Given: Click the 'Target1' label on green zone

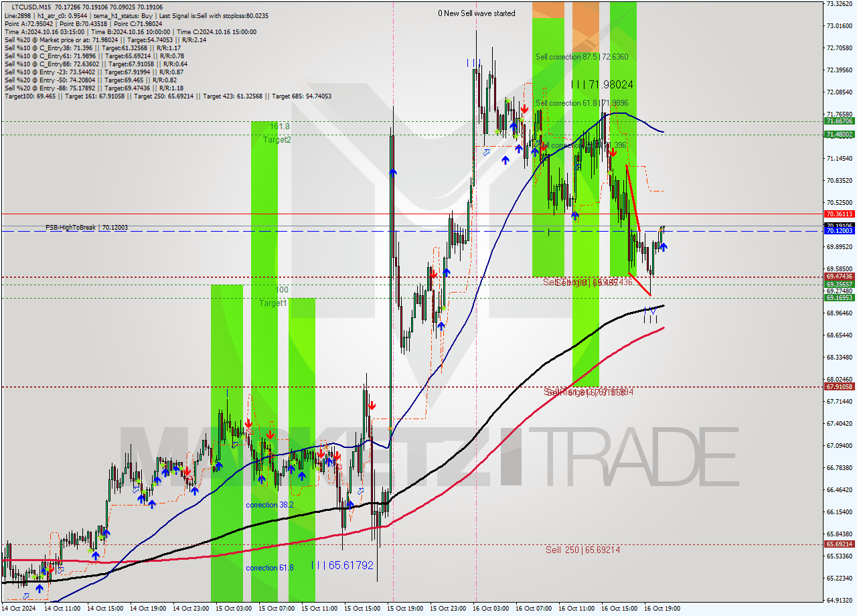Looking at the screenshot, I should [x=273, y=303].
